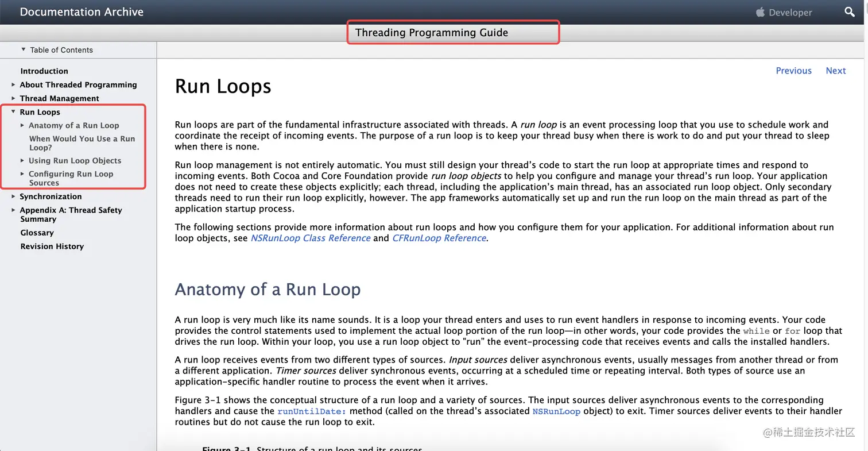Click the Table of Contents label

click(x=61, y=50)
